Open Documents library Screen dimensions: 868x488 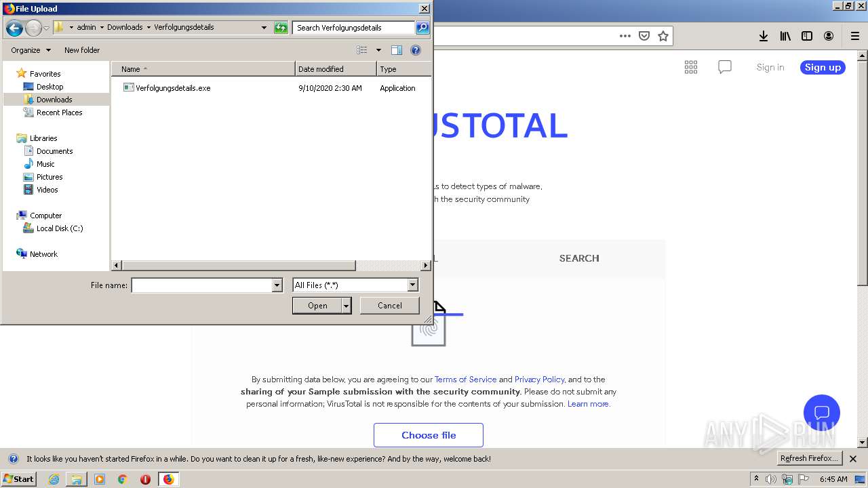54,151
